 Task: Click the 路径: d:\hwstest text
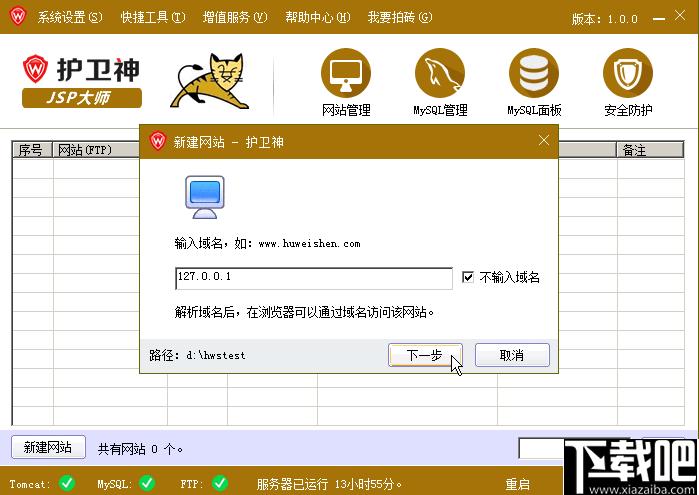[197, 355]
